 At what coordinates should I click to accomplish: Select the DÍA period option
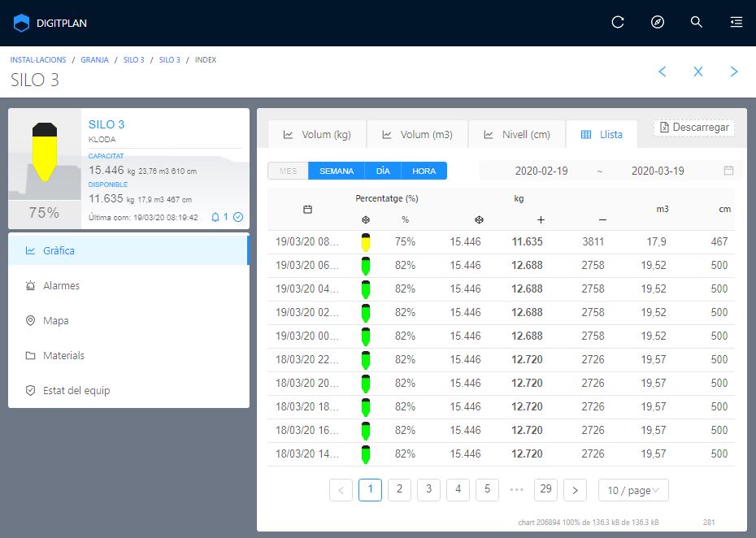tap(383, 171)
